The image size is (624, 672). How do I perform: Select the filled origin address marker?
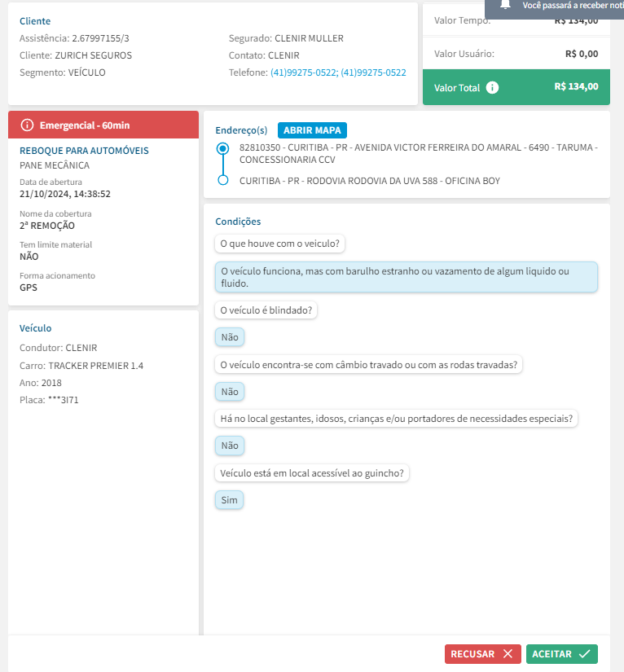pos(222,149)
